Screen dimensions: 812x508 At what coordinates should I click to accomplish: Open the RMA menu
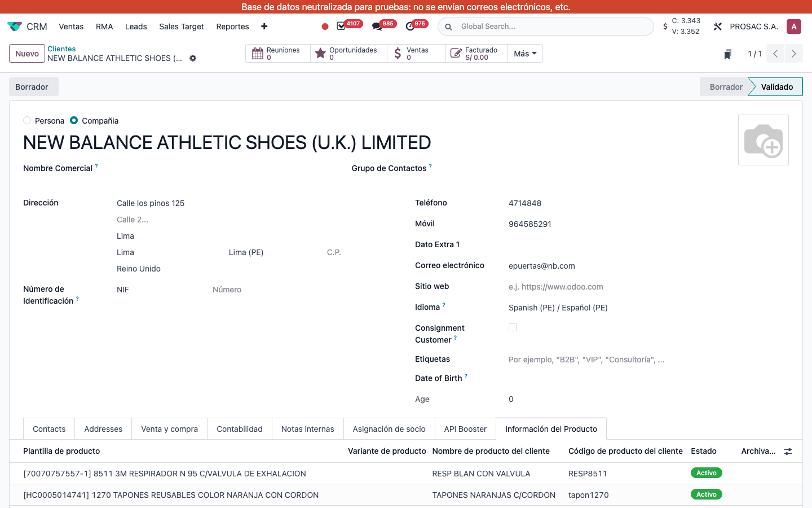click(104, 27)
